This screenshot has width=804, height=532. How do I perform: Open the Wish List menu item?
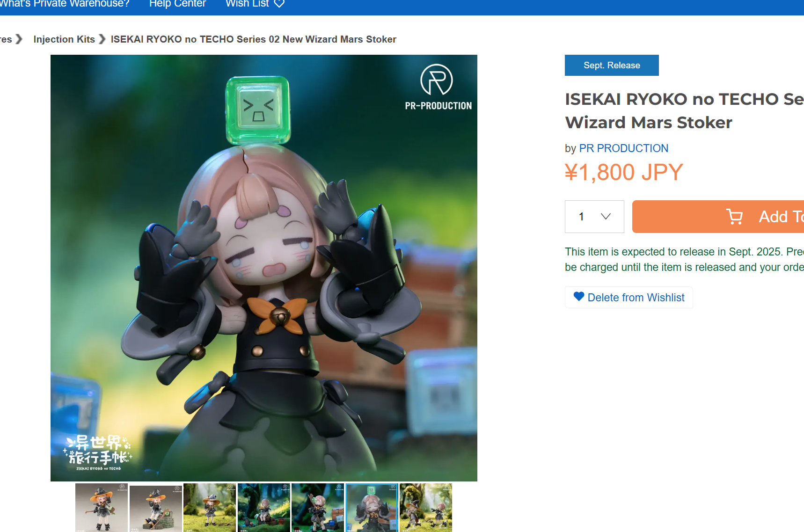[255, 4]
